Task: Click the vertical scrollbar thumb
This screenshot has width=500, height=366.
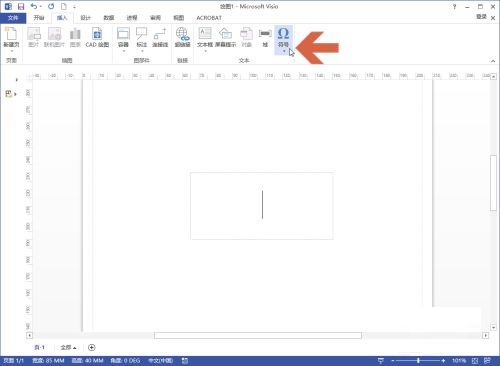Action: click(x=493, y=183)
